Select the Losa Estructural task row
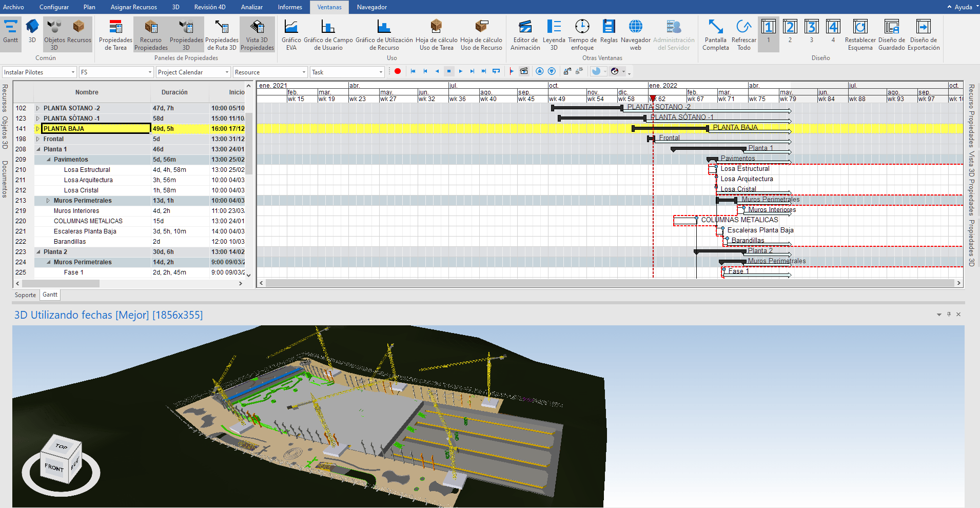Viewport: 980px width, 508px height. 87,170
